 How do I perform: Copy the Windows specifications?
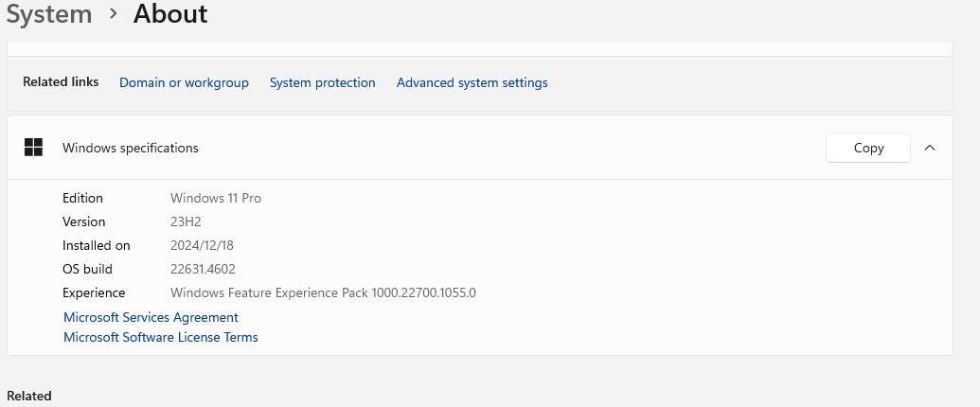tap(868, 148)
